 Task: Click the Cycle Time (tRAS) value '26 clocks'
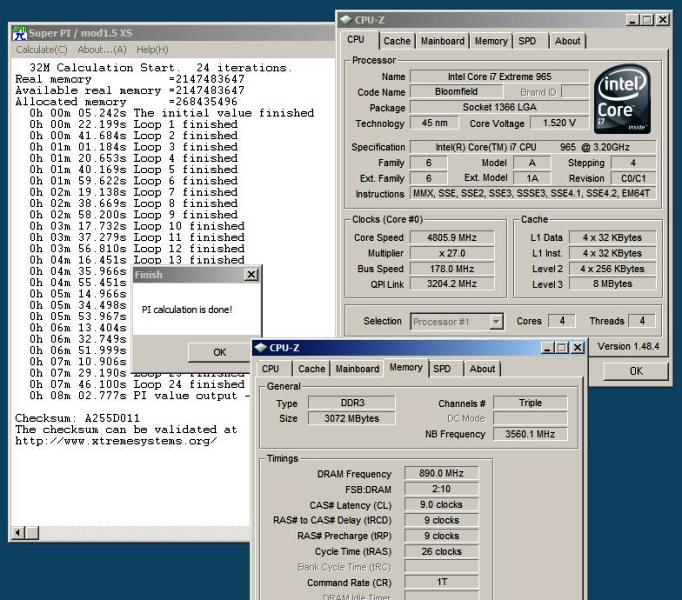point(441,552)
